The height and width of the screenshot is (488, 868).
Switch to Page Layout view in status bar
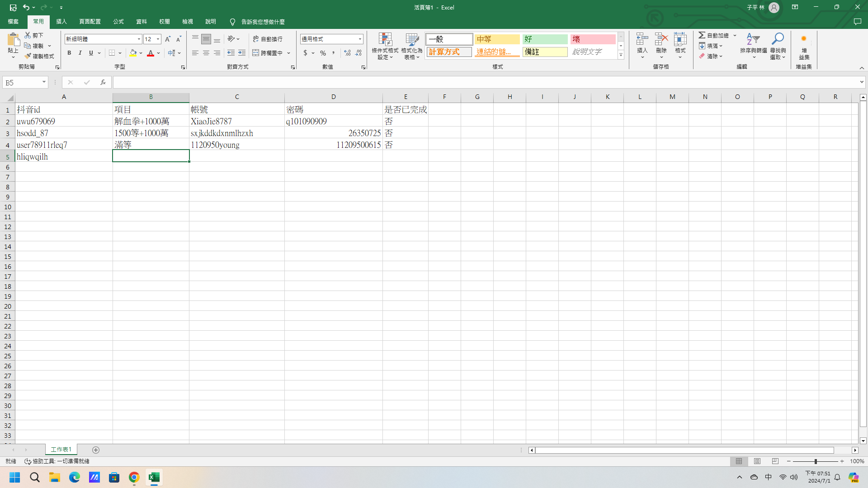(757, 461)
